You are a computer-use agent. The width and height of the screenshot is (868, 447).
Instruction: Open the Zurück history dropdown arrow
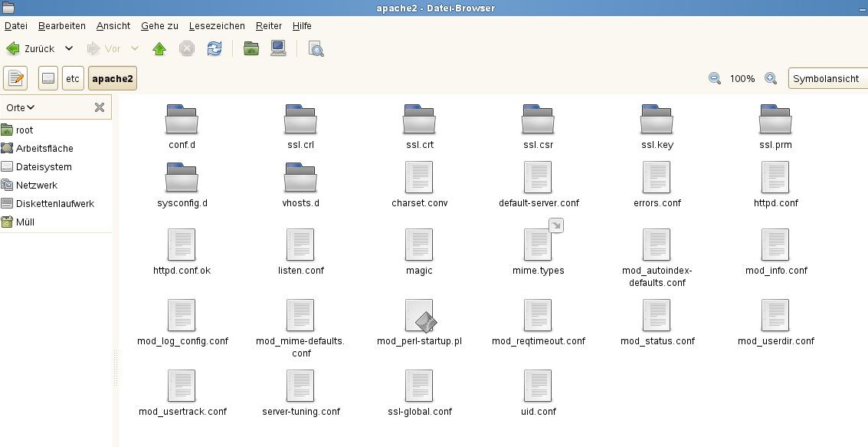click(69, 49)
